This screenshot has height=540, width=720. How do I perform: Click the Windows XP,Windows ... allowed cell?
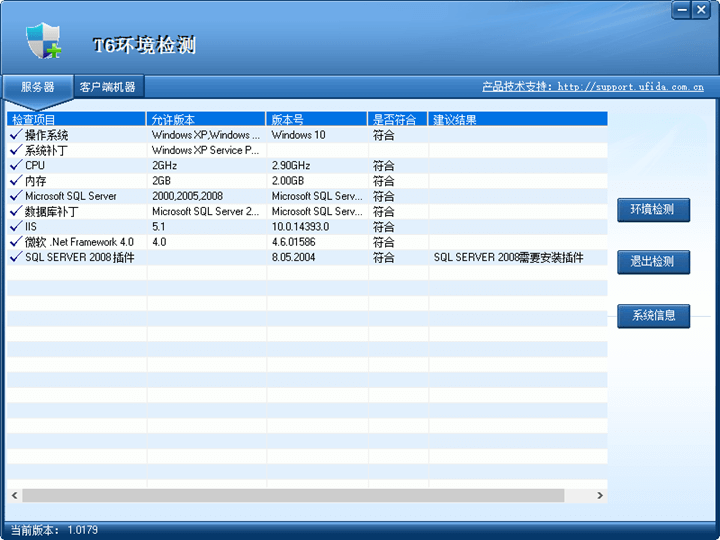[x=206, y=135]
